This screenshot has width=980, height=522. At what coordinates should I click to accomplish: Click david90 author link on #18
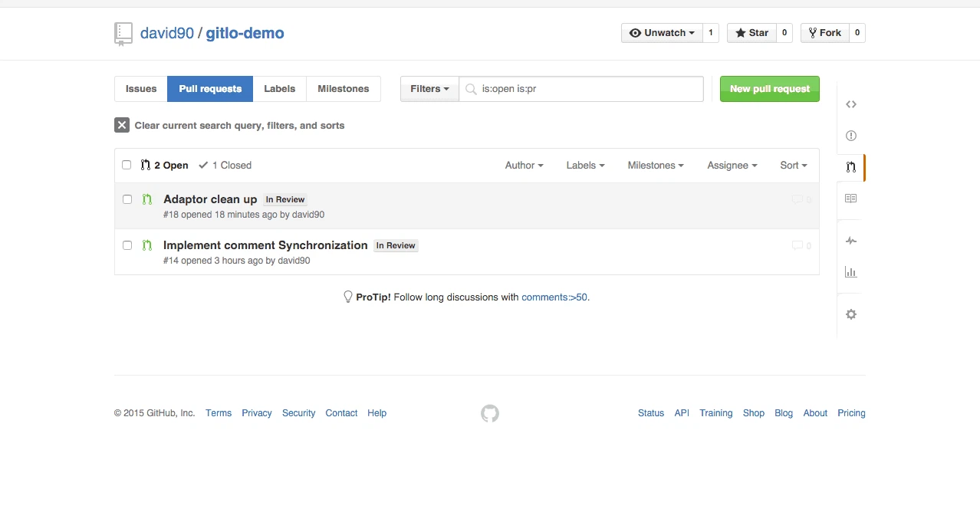pyautogui.click(x=308, y=215)
